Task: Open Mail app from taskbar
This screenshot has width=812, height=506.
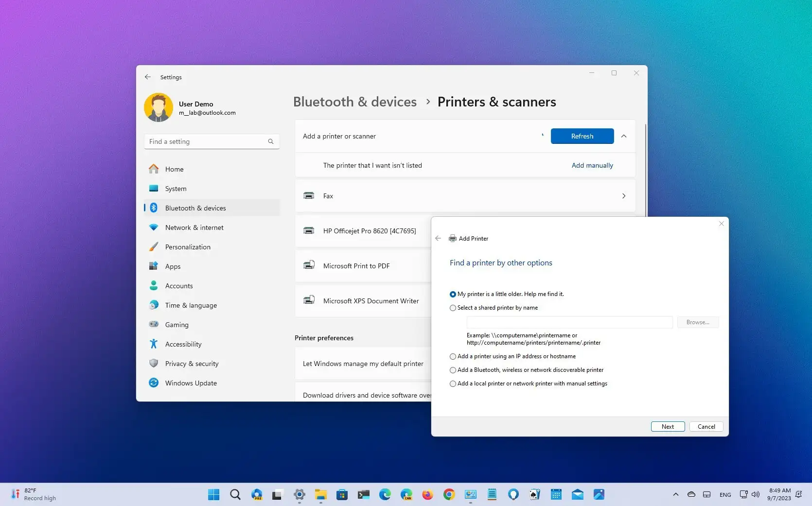Action: coord(578,494)
